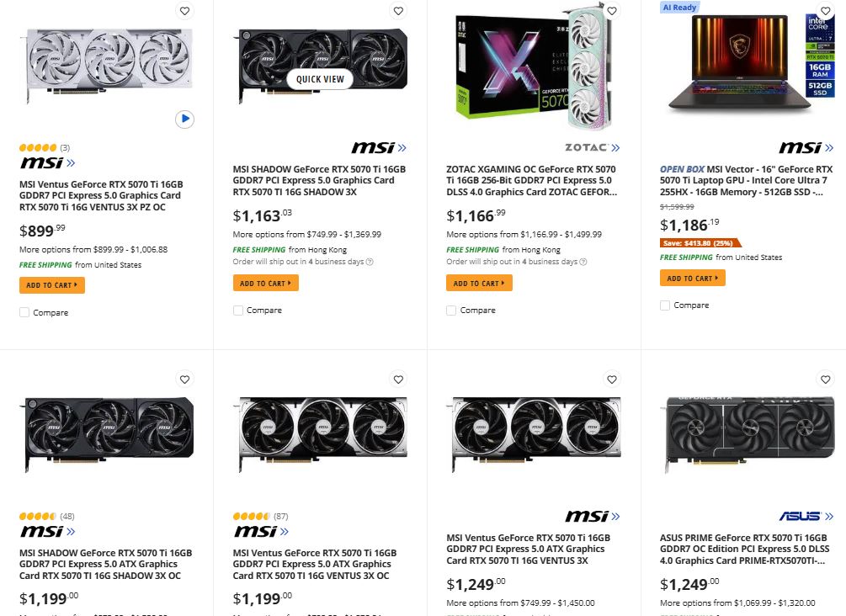The width and height of the screenshot is (846, 616).
Task: Open the ASUS PRIME GeForce RTX 5070 Ti listing
Action: point(743,549)
